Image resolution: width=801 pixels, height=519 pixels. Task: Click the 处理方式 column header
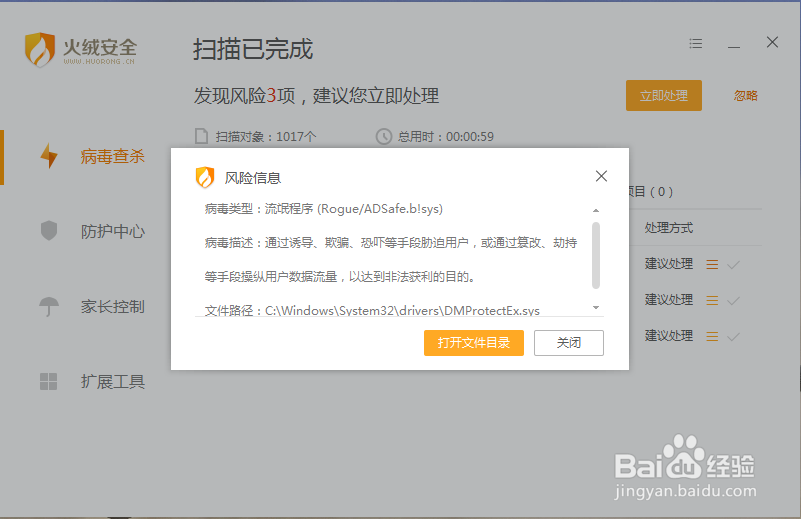point(669,228)
